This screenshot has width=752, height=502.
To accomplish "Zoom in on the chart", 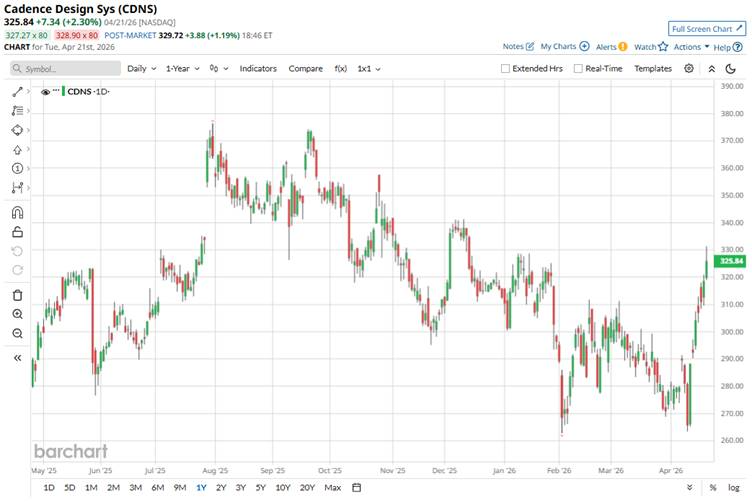I will (x=17, y=314).
